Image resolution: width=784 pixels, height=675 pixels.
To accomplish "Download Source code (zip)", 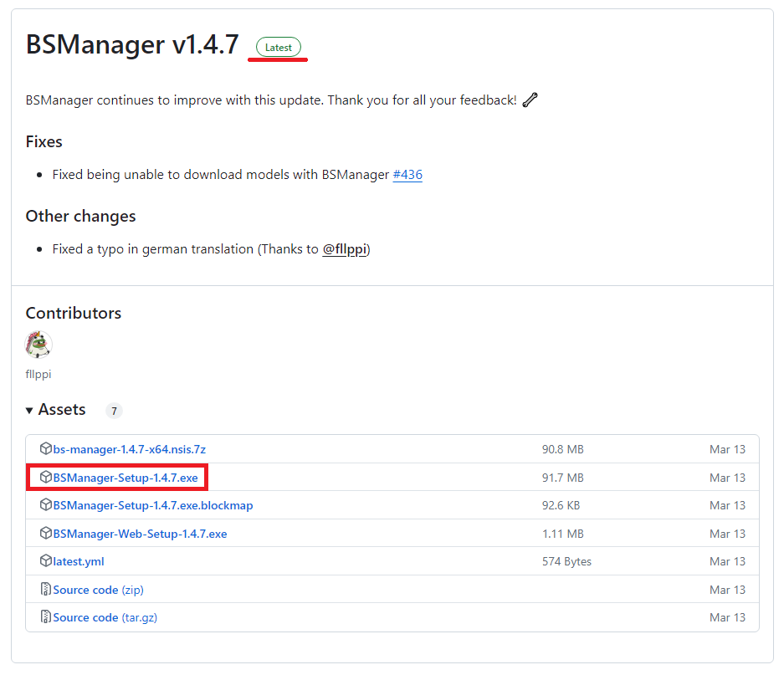I will click(99, 590).
